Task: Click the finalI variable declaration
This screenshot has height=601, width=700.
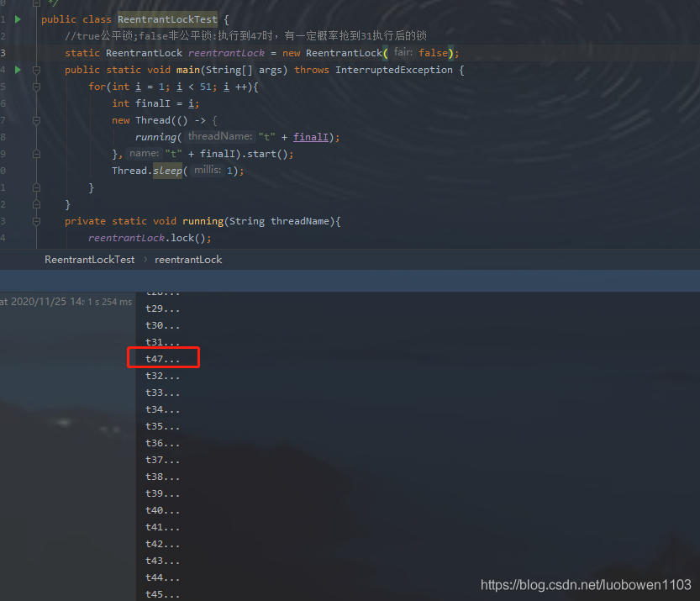Action: point(153,103)
